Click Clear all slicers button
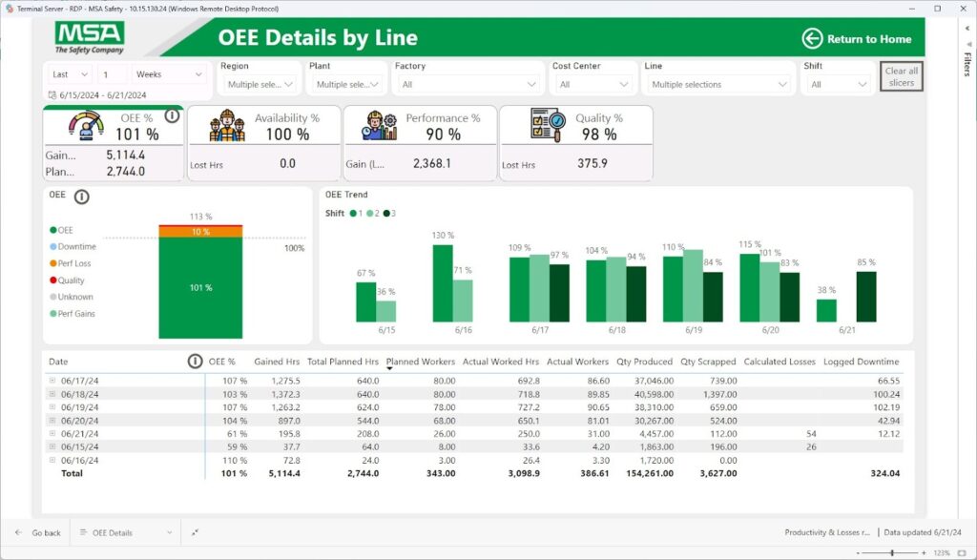Viewport: 977px width, 560px height. (x=901, y=77)
